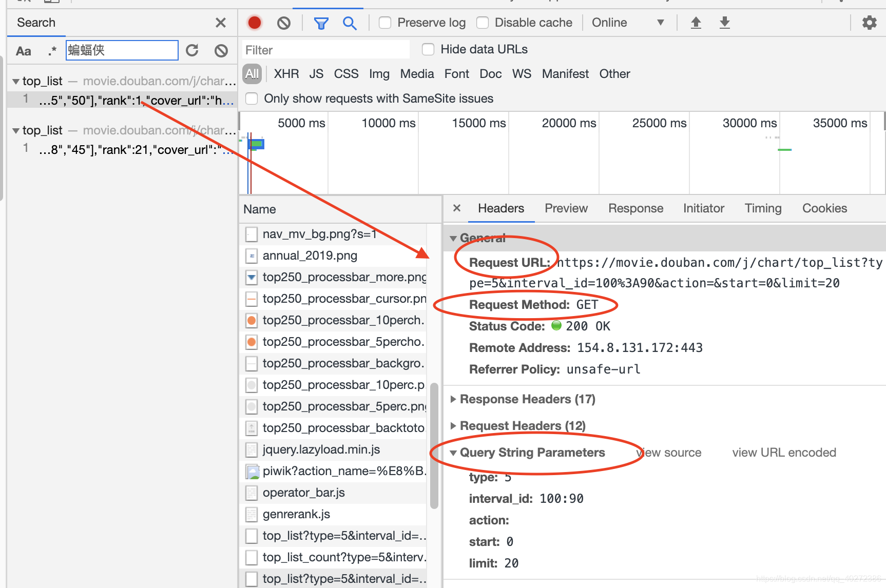The width and height of the screenshot is (886, 588).
Task: Filter requests by Media
Action: click(417, 74)
